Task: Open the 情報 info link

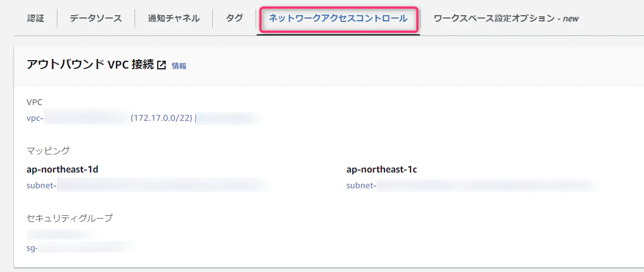Action: click(178, 66)
